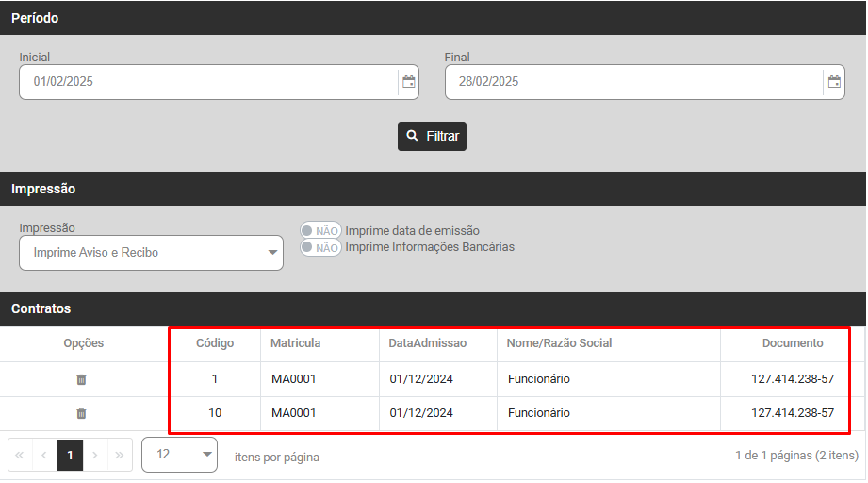Click document 127.414.238-57 in Código 10 row
The image size is (868, 483).
pos(793,413)
